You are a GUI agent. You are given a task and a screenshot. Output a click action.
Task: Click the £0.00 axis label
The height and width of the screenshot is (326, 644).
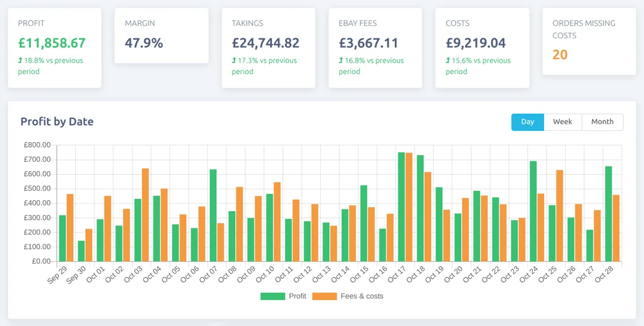pos(41,261)
